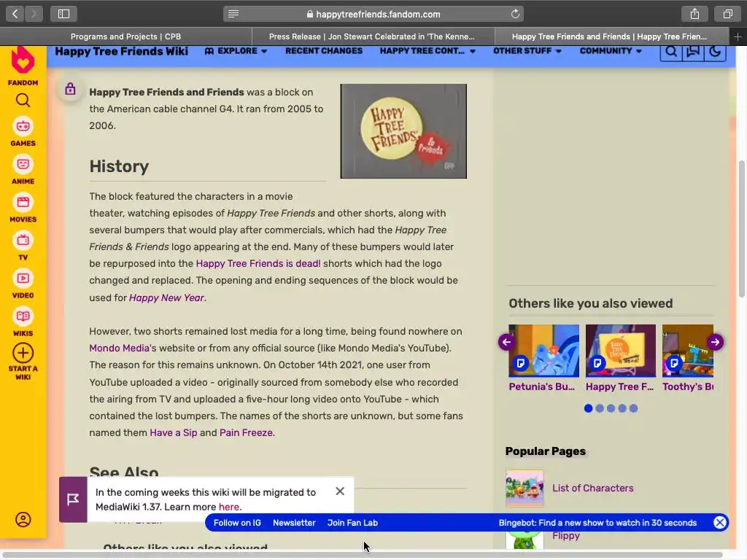Expand the Community dropdown
Viewport: 747px width, 560px height.
pyautogui.click(x=611, y=51)
